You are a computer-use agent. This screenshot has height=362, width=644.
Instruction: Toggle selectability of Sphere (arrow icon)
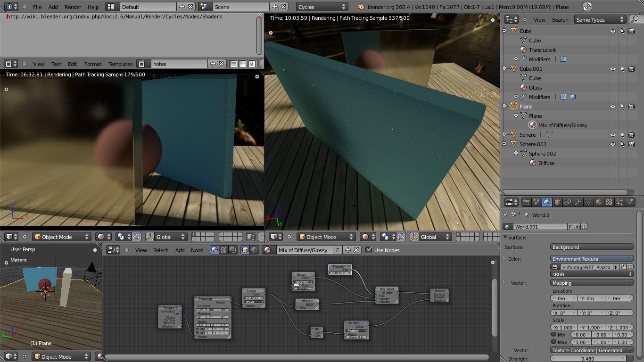tap(622, 135)
